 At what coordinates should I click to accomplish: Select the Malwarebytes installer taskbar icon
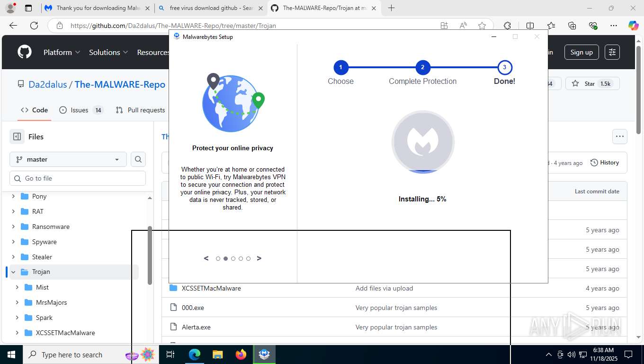pyautogui.click(x=264, y=355)
